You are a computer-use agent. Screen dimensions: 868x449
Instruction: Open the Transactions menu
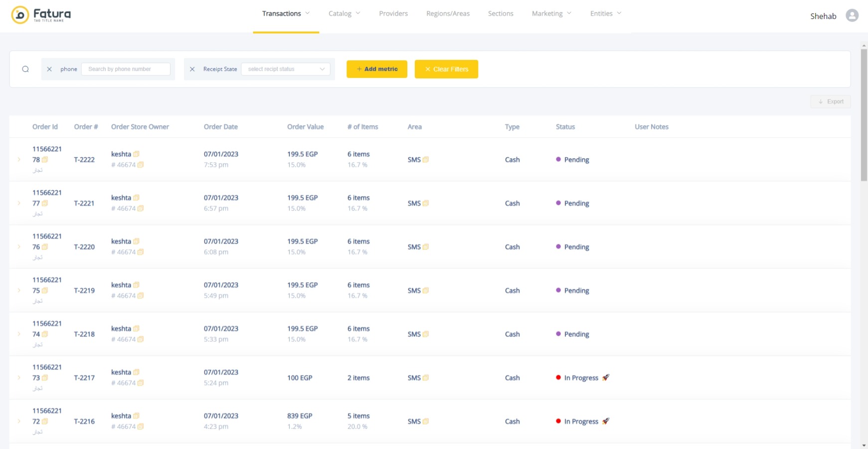[286, 13]
